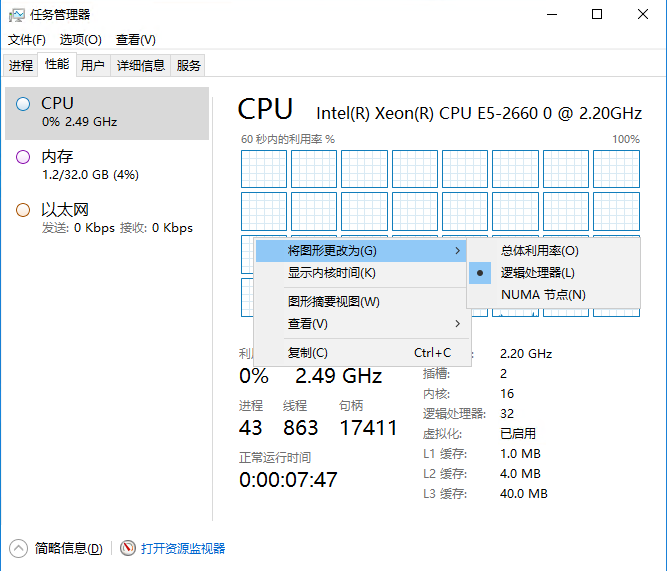The image size is (667, 571).
Task: Select 总体利用率(O) graph option
Action: click(553, 251)
